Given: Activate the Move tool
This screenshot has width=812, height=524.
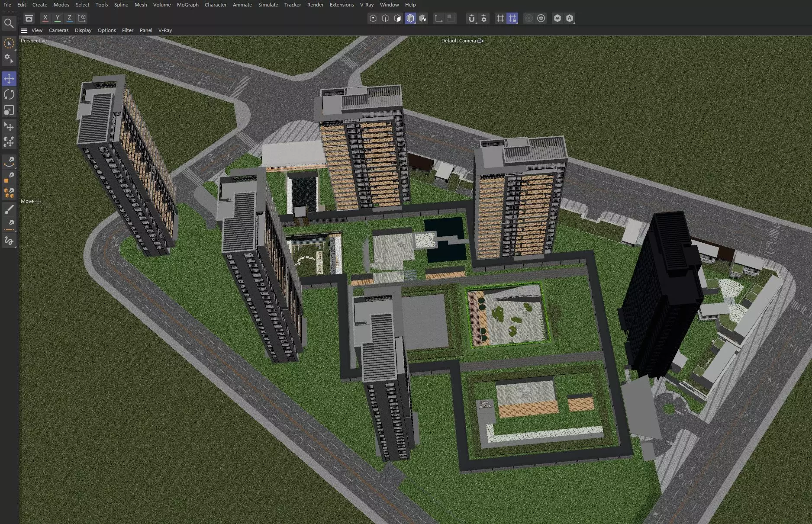Looking at the screenshot, I should (x=9, y=79).
